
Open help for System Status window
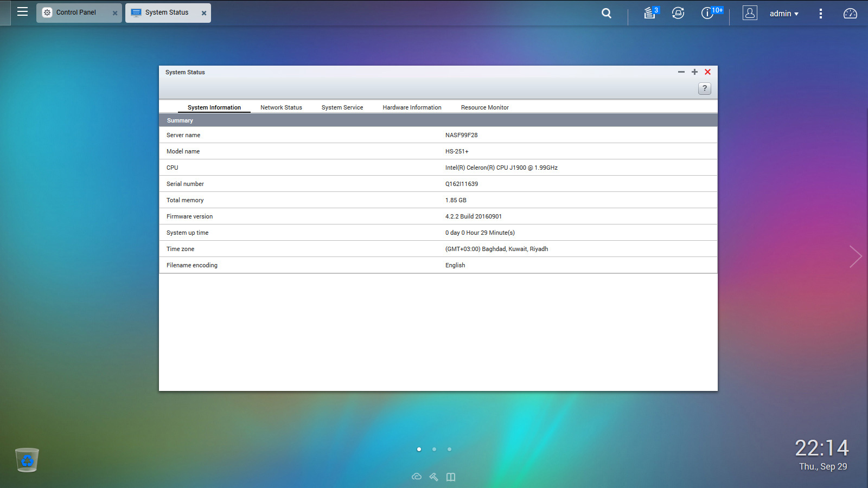704,88
